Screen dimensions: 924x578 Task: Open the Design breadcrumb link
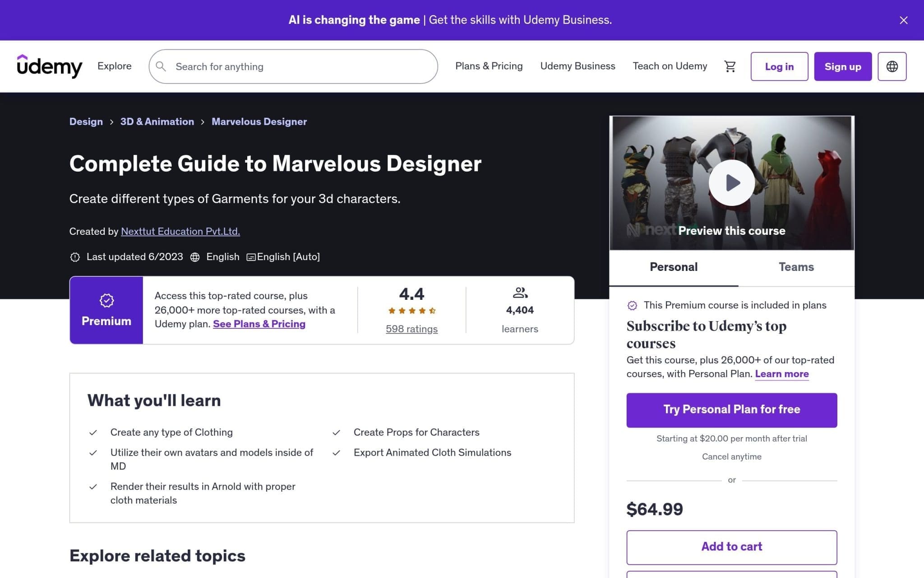(86, 121)
